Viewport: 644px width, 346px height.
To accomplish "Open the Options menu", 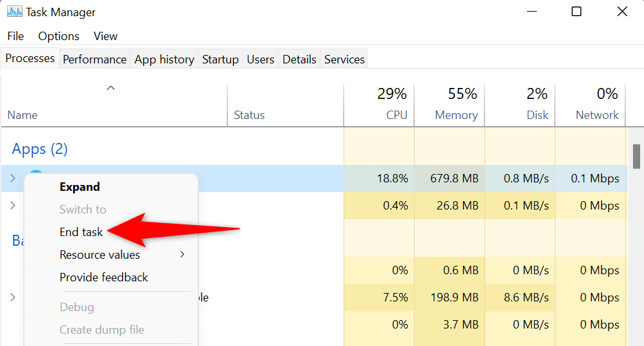I will (x=59, y=36).
